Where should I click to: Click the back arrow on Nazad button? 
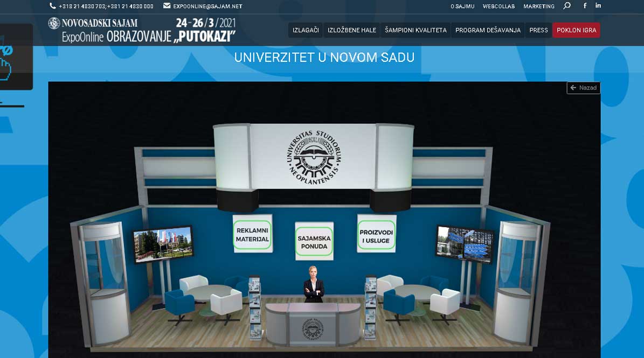[573, 88]
